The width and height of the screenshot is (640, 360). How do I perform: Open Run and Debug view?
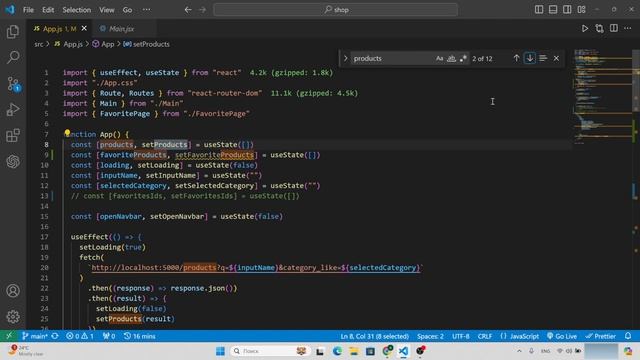13,109
